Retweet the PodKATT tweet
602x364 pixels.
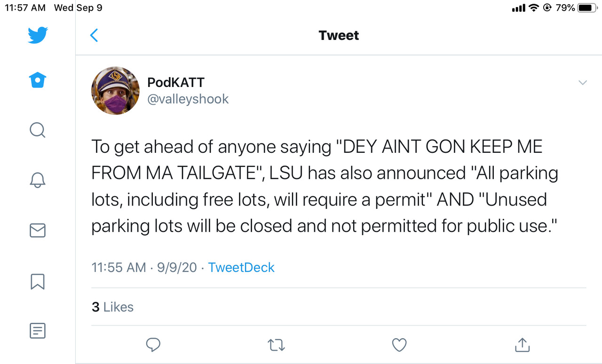pyautogui.click(x=276, y=346)
